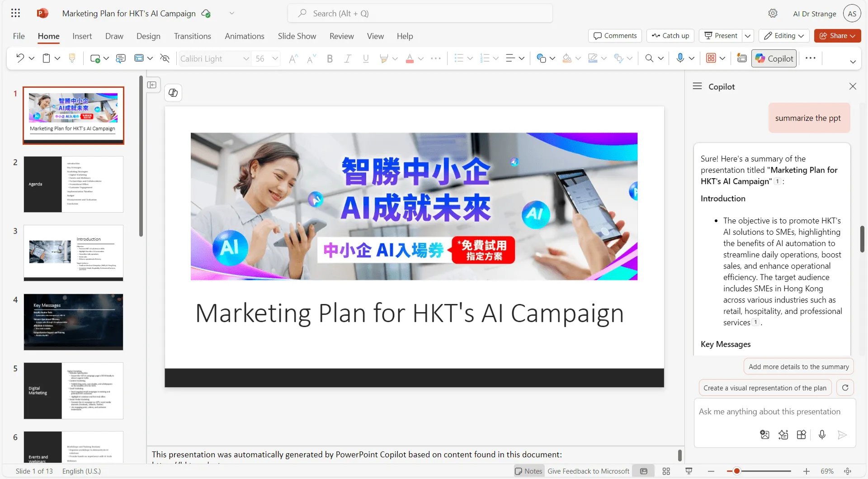Increase font size with larger A
The image size is (868, 479).
293,58
